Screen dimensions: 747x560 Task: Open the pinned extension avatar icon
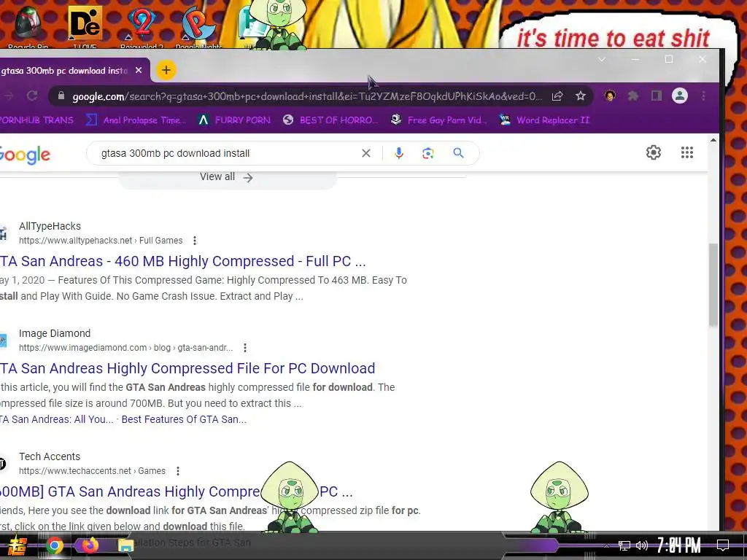(610, 96)
